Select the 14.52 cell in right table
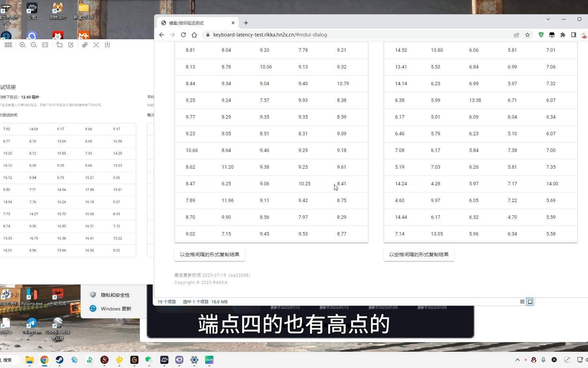 click(401, 50)
